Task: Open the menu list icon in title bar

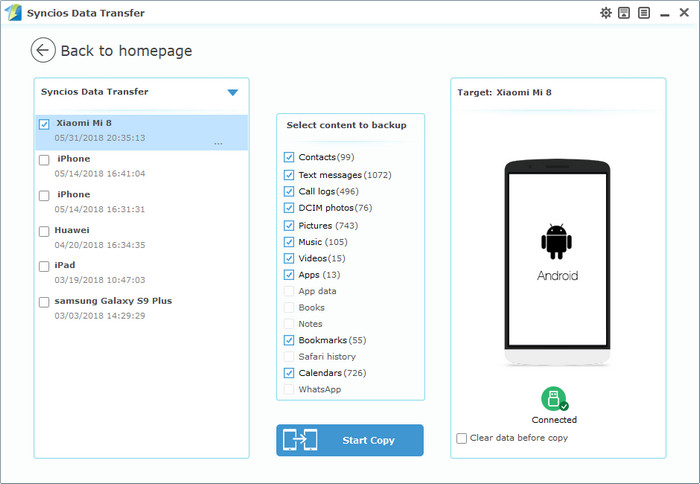Action: tap(643, 13)
